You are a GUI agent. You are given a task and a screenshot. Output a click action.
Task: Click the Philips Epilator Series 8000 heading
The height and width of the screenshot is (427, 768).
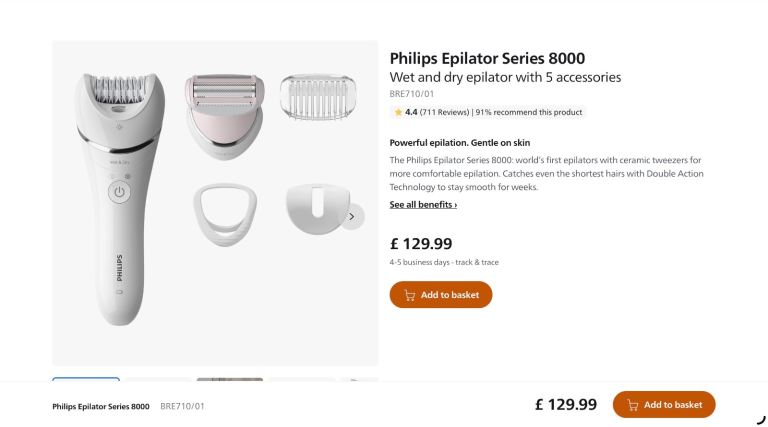click(x=487, y=58)
